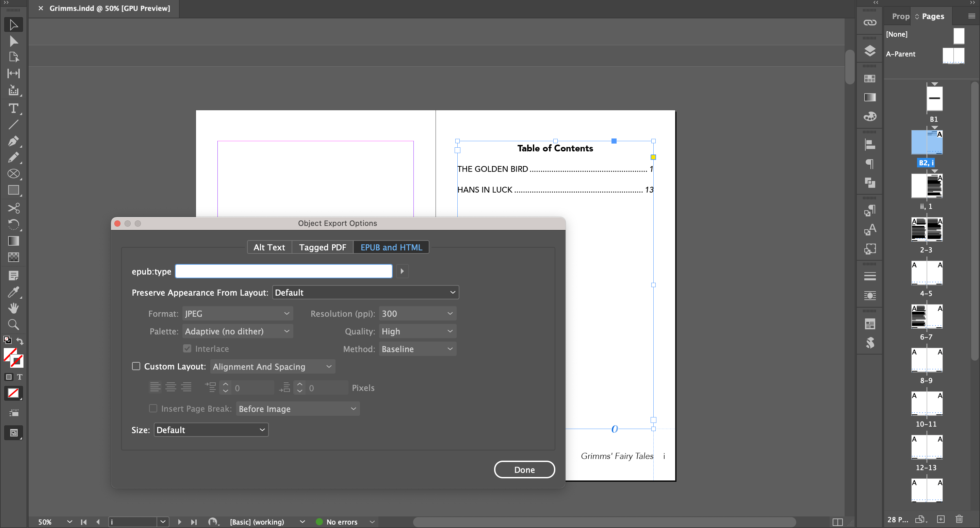Change the Resolution ppi dropdown

[417, 313]
